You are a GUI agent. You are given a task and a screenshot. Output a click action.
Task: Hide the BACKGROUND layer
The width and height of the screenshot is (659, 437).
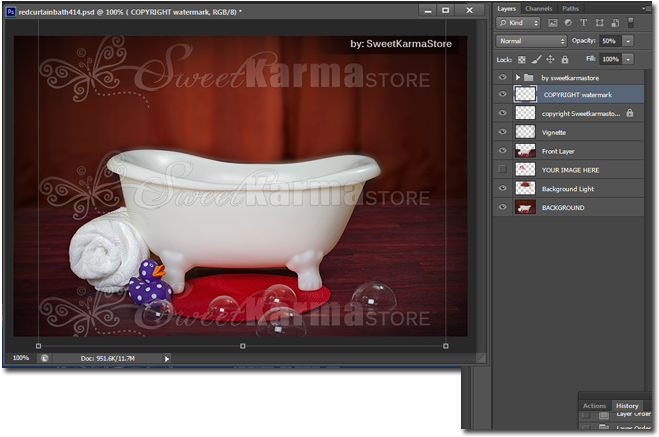(502, 207)
